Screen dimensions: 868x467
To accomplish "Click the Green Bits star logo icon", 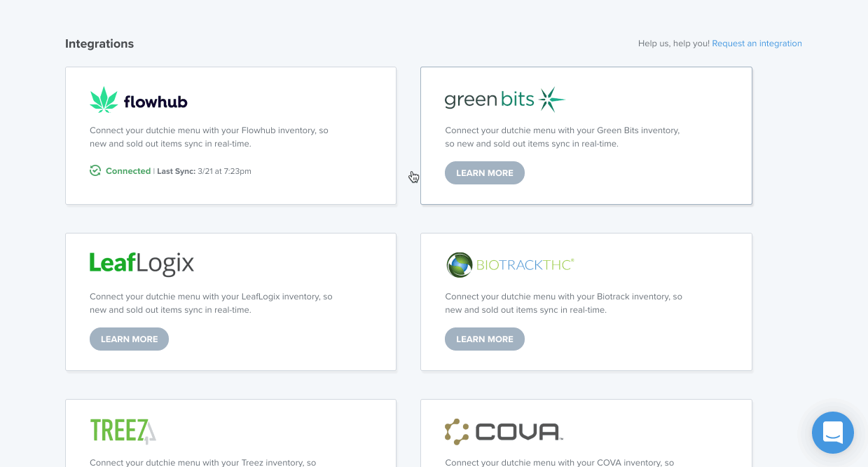I will (x=551, y=100).
